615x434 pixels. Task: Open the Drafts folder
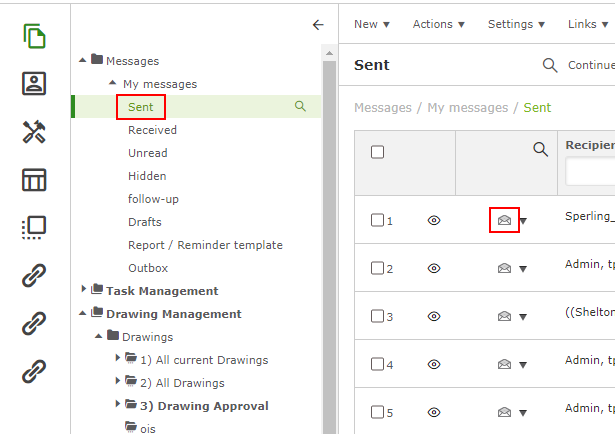(x=144, y=222)
